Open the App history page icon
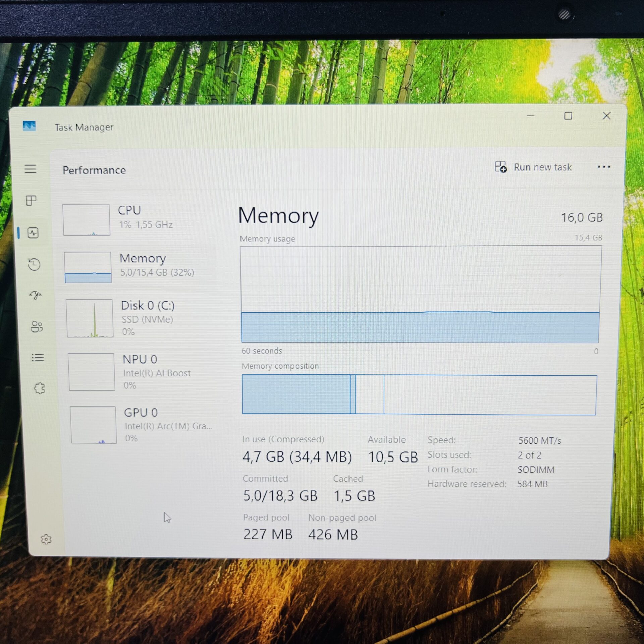 tap(34, 264)
